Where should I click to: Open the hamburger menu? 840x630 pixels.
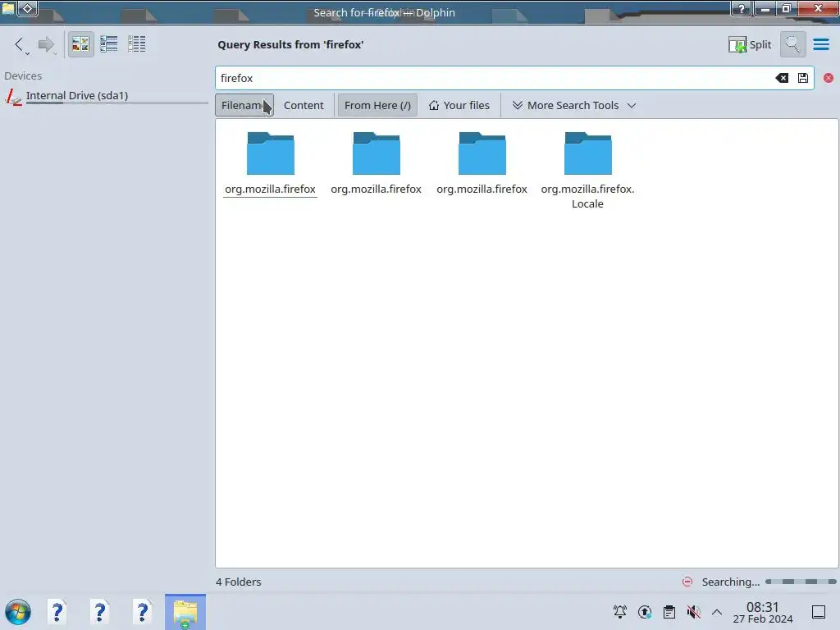pos(820,44)
